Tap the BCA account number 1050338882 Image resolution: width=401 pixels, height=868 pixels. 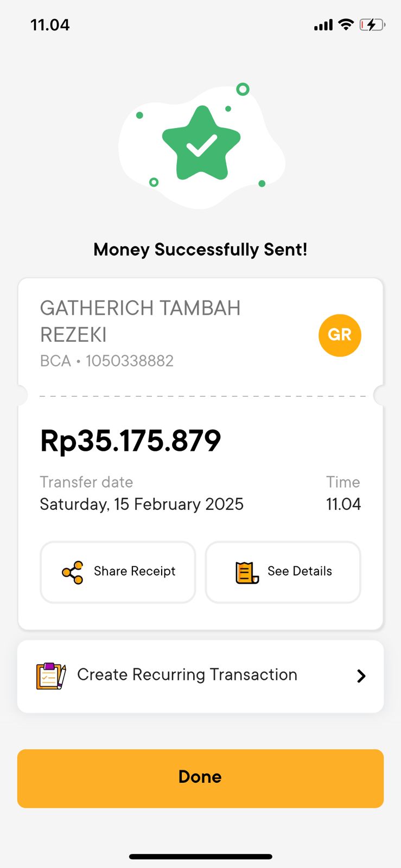tap(107, 361)
